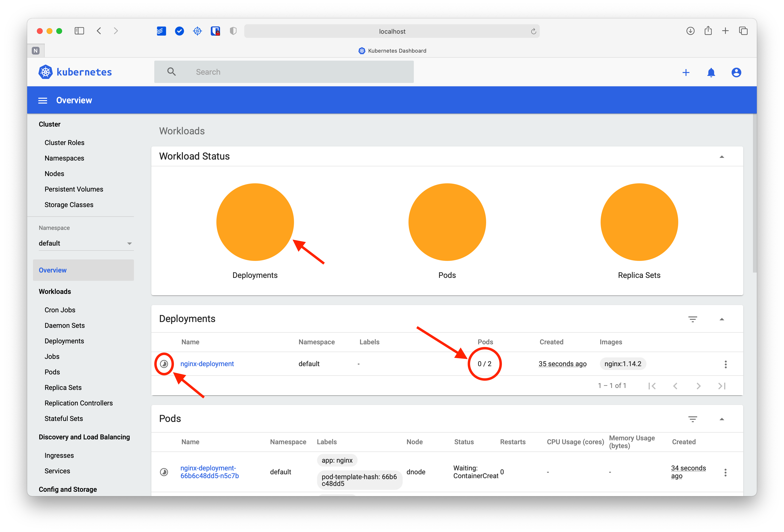
Task: Collapse the Pods card
Action: click(722, 419)
